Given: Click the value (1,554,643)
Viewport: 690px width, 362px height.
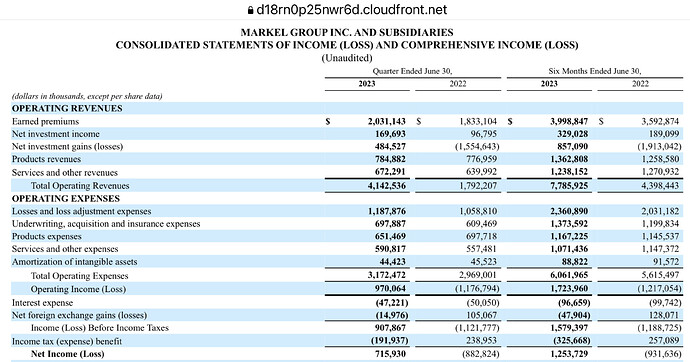Looking at the screenshot, I should 477,146.
